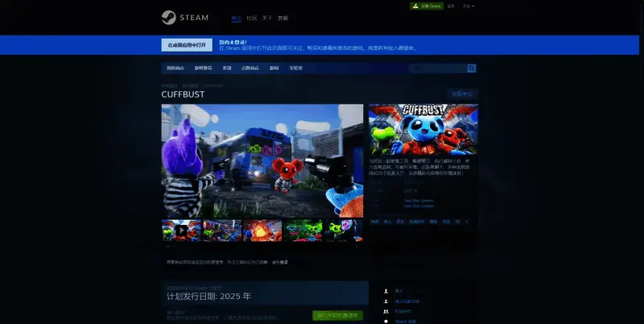Click the single-player person icon
The height and width of the screenshot is (324, 644).
[386, 291]
